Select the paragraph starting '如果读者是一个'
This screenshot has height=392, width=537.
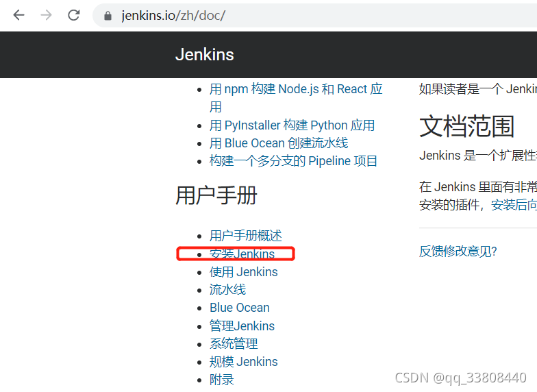(x=478, y=89)
